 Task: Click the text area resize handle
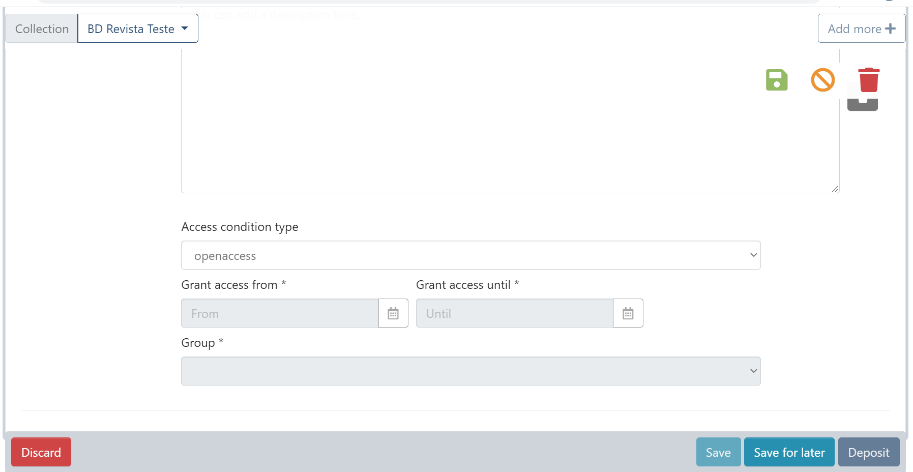click(834, 187)
